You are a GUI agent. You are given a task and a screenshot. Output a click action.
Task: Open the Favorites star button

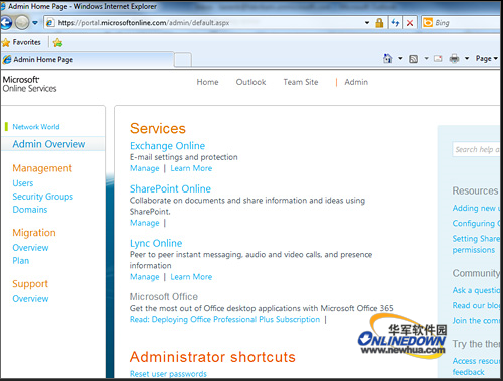[x=21, y=42]
